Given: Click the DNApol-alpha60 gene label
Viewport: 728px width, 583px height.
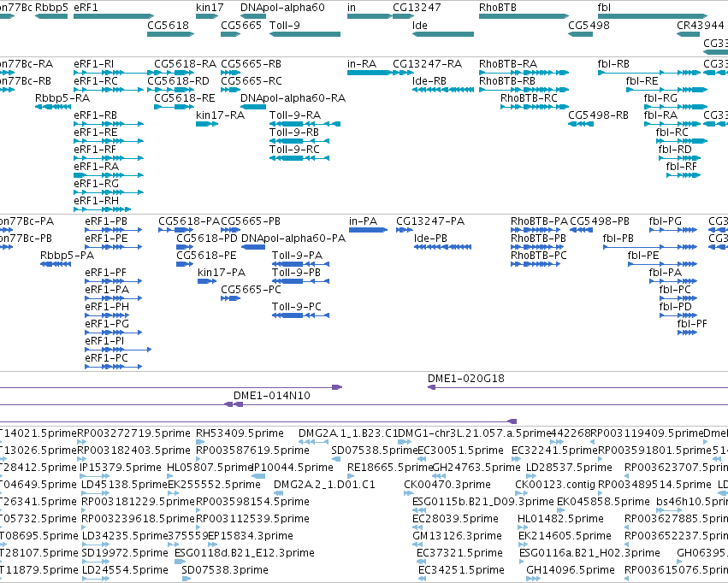Looking at the screenshot, I should pos(282,8).
